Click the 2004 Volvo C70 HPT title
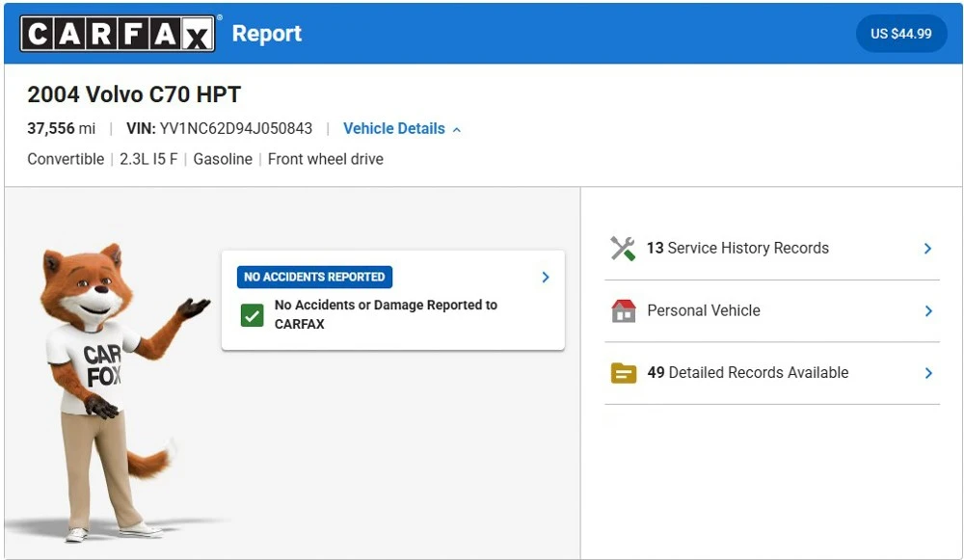Image resolution: width=964 pixels, height=560 pixels. (x=134, y=94)
